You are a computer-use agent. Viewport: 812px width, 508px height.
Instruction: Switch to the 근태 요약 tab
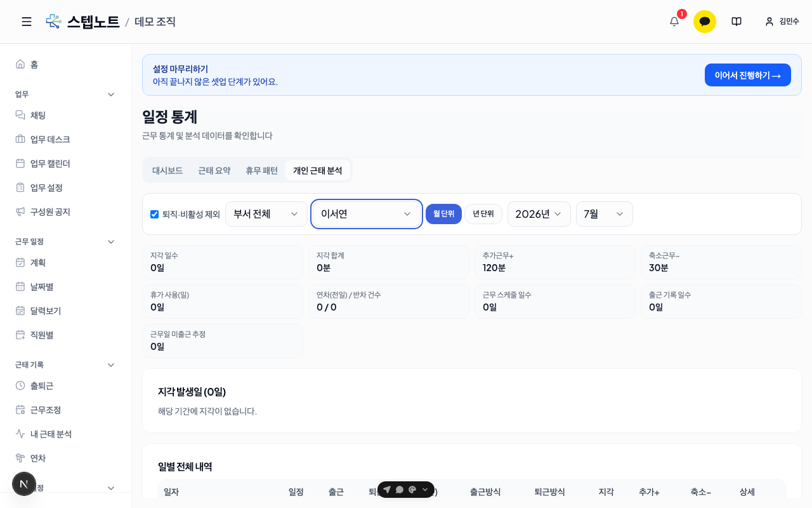click(214, 170)
